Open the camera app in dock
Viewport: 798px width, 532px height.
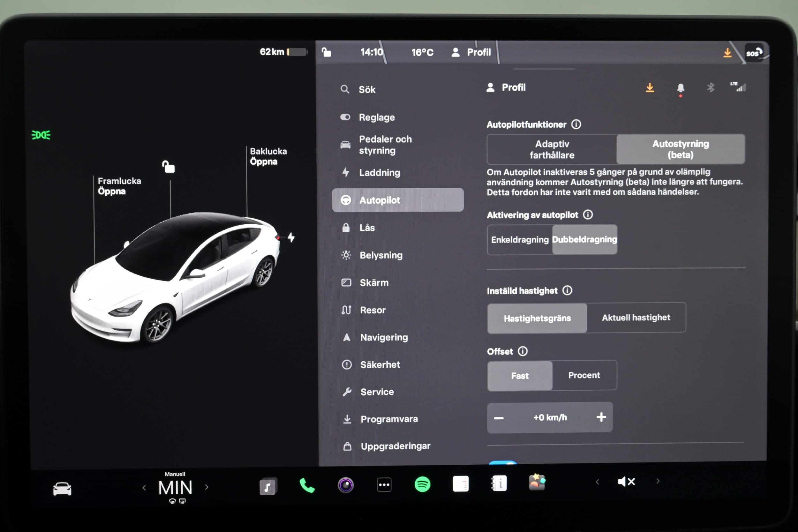[x=346, y=485]
